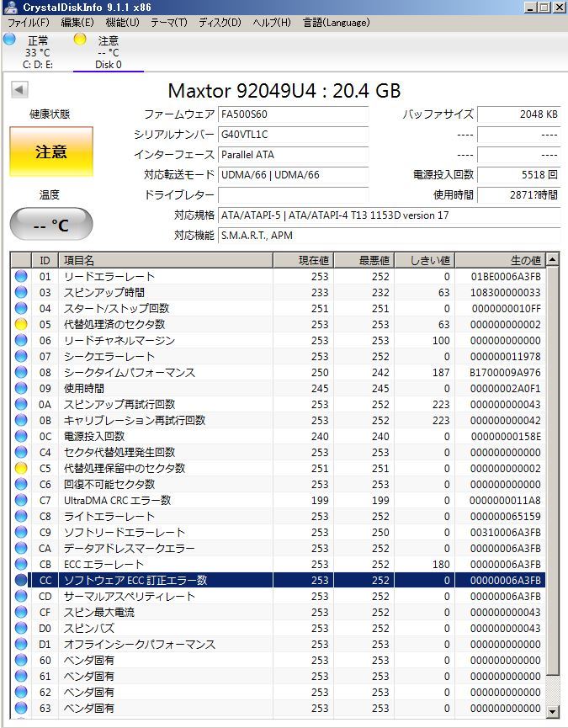Click status icon of row 60 ベンダ固有
Image resolution: width=568 pixels, height=728 pixels.
tap(21, 660)
